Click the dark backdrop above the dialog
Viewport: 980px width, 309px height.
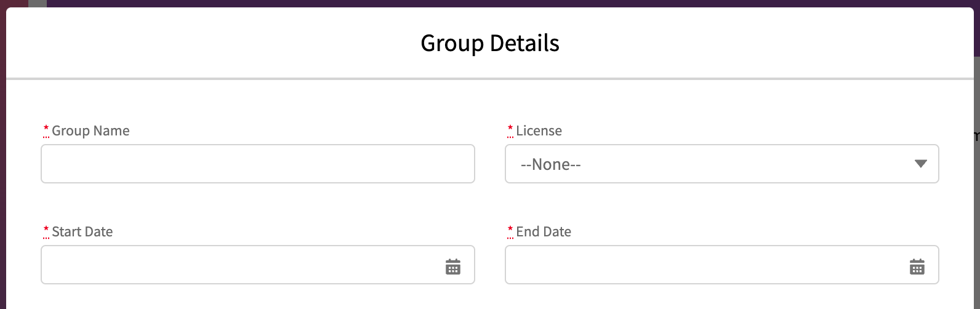coord(492,3)
